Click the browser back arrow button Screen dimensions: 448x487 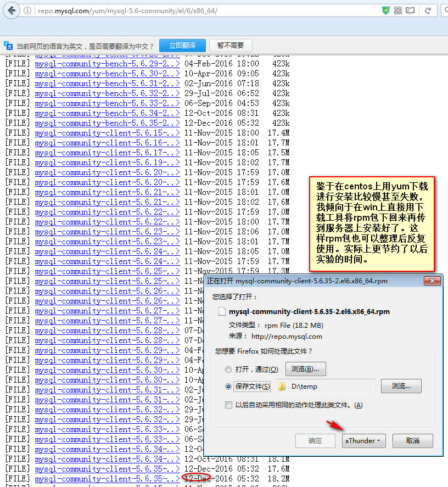pos(11,10)
